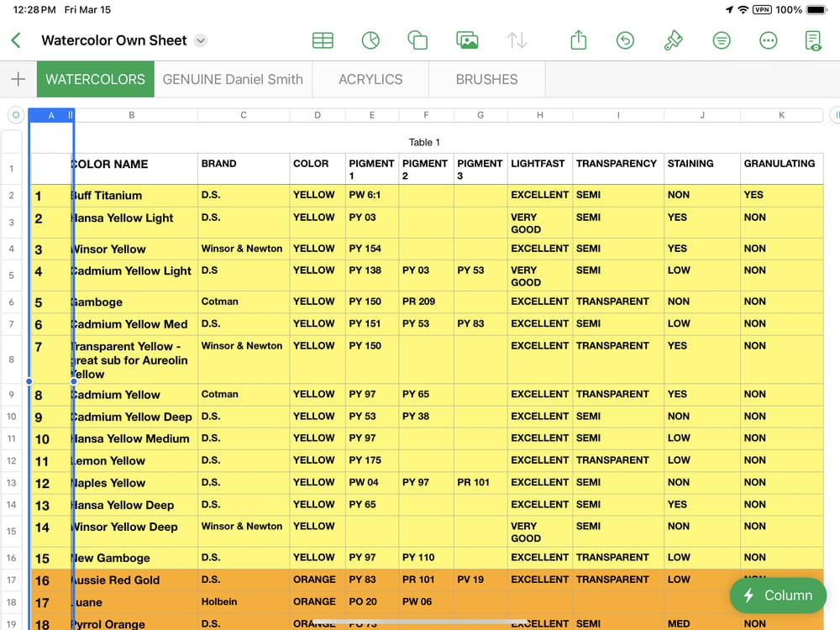840x630 pixels.
Task: Select the YES granulating cell for Buff Titanium
Action: click(781, 196)
